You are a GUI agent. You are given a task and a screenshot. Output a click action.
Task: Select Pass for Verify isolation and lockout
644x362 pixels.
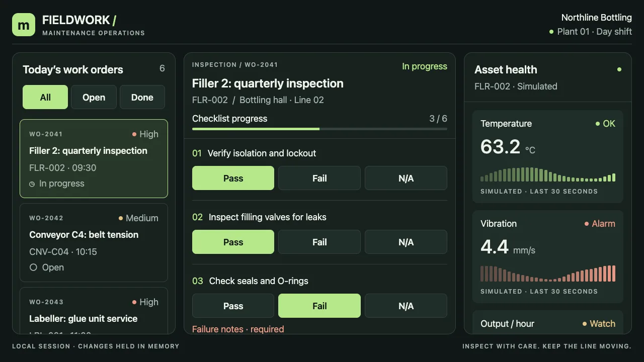point(233,178)
